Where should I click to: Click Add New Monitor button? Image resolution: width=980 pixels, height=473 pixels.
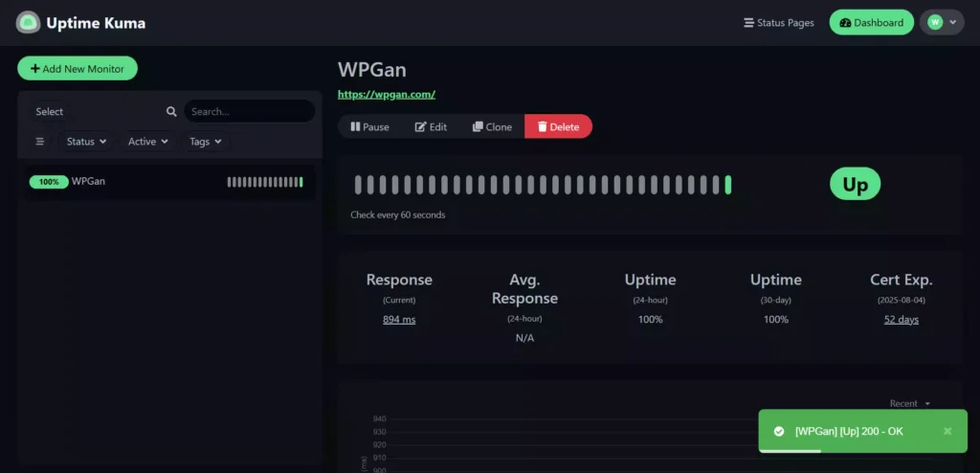(78, 68)
